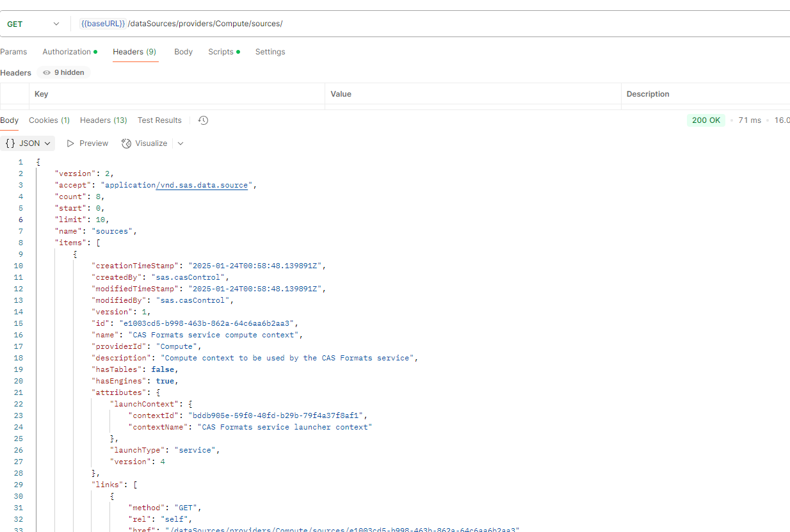This screenshot has width=790, height=532.
Task: Open the request Settings tab
Action: coord(270,51)
